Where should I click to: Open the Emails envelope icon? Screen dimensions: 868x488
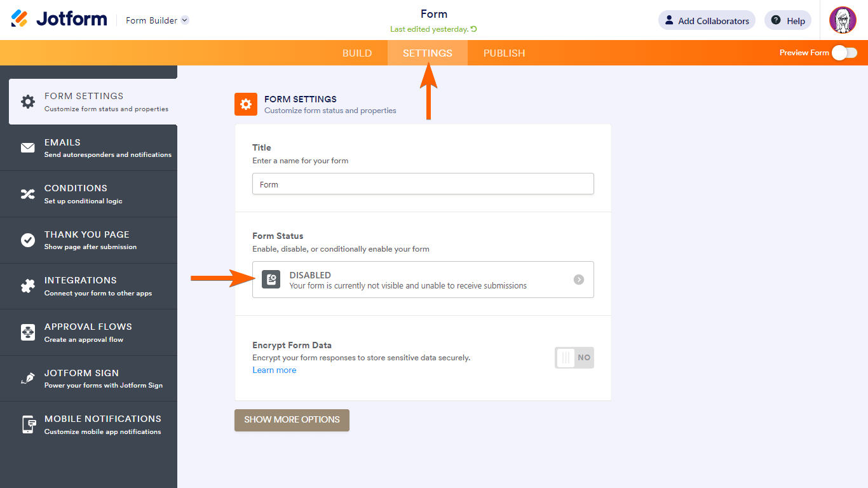coord(27,147)
